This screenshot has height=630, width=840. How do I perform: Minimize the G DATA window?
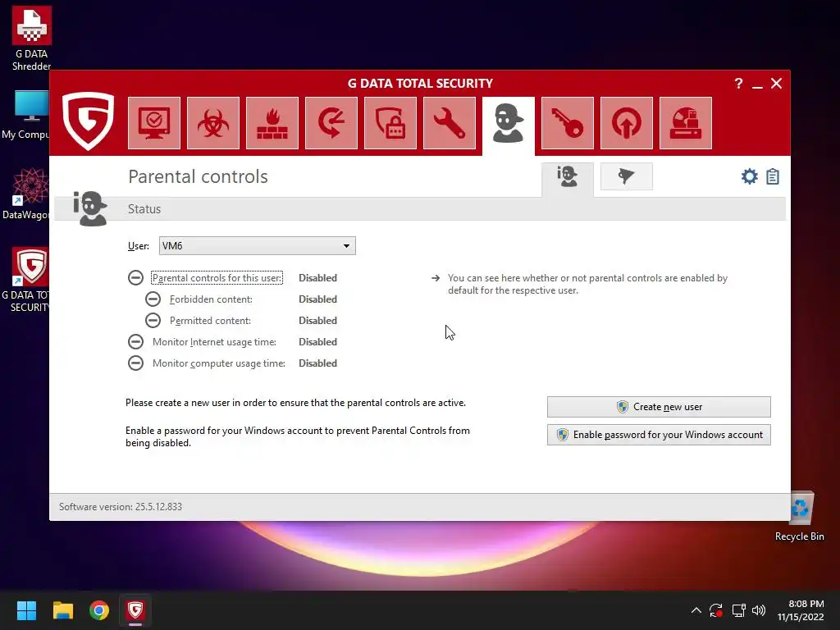tap(757, 84)
